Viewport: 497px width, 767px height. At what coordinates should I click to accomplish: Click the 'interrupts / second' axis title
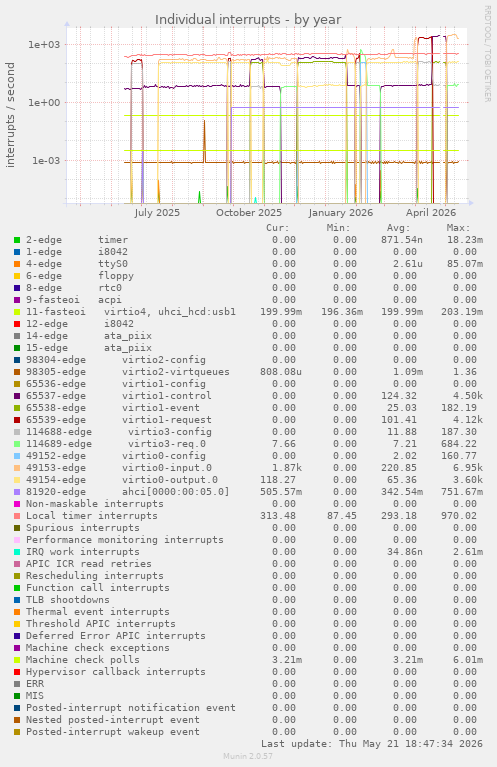(10, 115)
